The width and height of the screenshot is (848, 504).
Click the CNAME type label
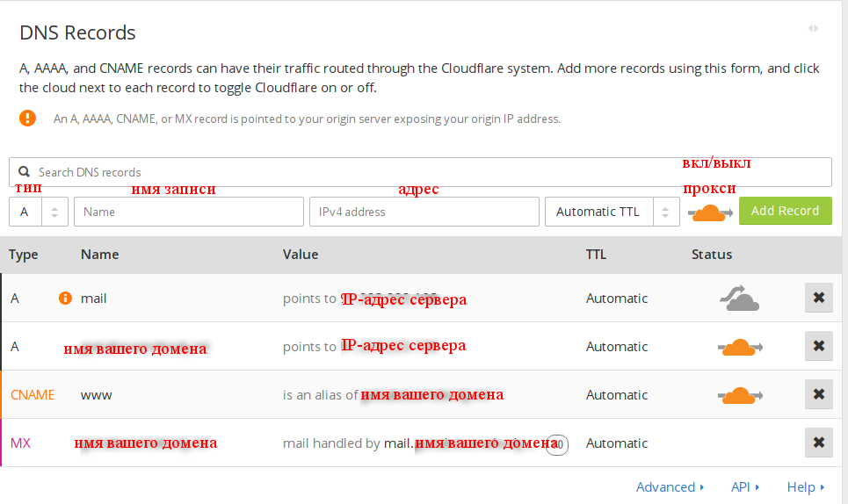pos(33,395)
